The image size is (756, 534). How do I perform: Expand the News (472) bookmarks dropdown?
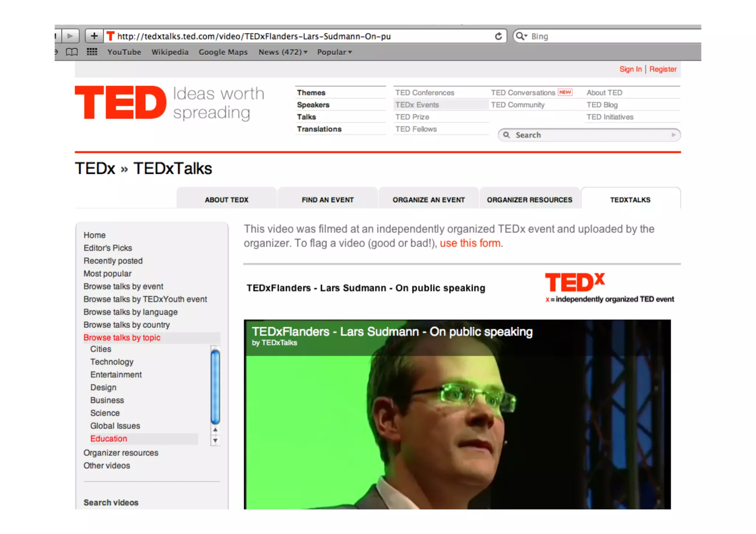tap(283, 52)
